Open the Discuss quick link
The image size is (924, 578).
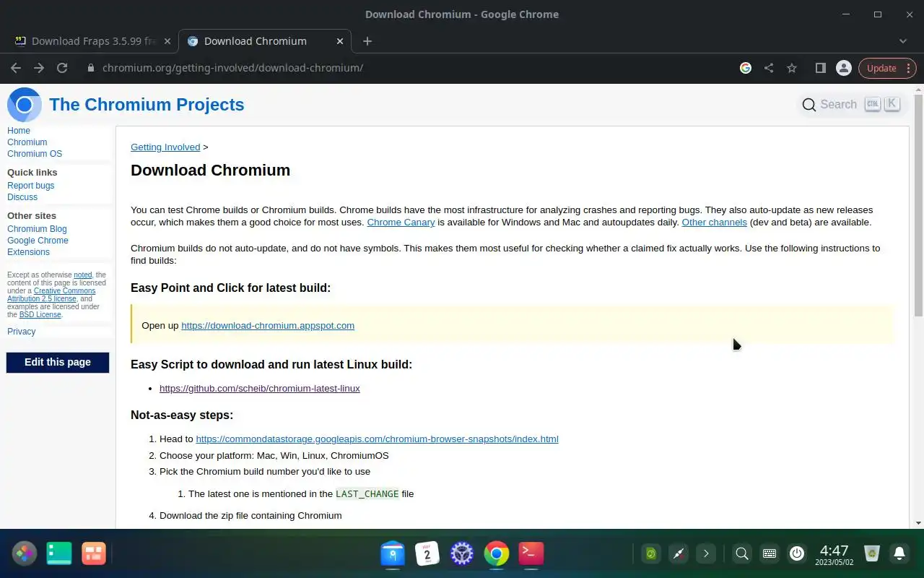(22, 197)
